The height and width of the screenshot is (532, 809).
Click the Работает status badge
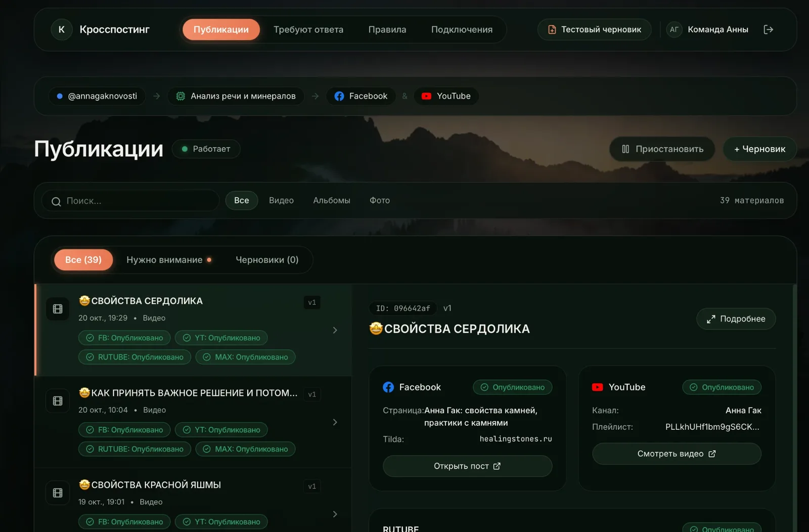tap(206, 149)
